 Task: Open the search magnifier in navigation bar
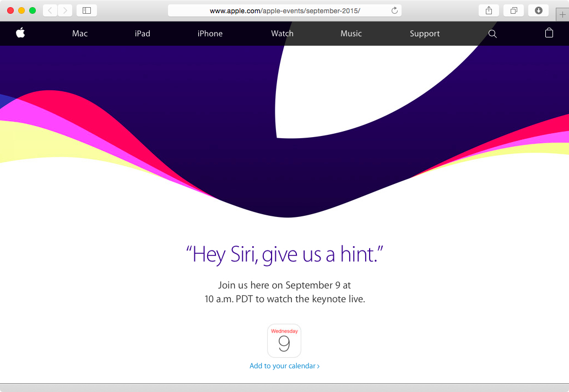[x=492, y=34]
